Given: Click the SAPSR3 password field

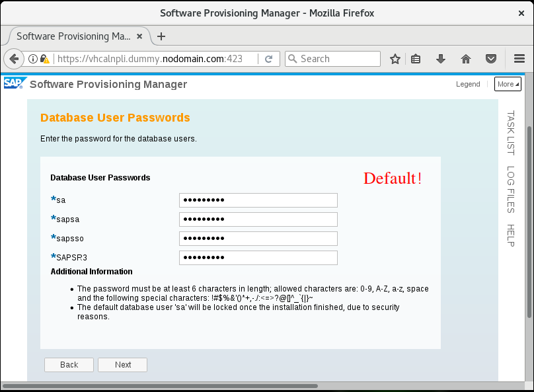Looking at the screenshot, I should [x=258, y=258].
